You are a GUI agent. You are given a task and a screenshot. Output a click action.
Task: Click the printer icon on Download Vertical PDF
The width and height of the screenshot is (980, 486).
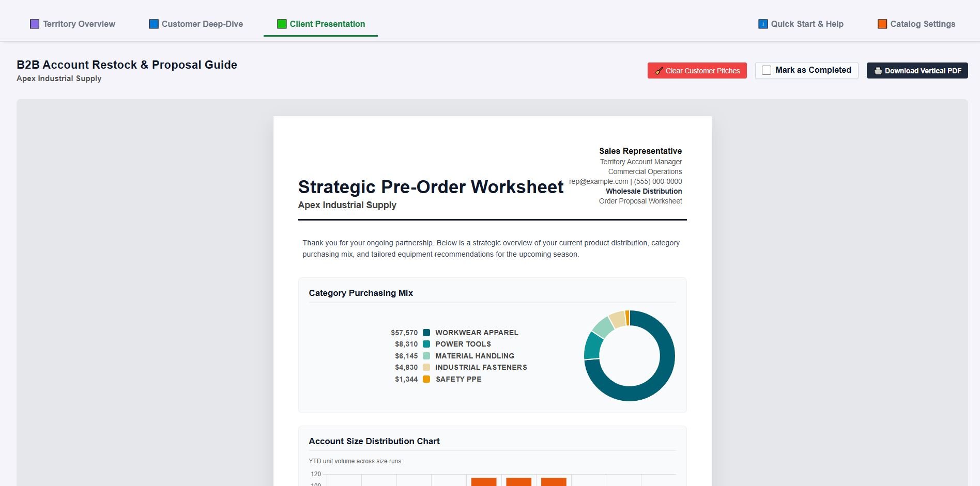(878, 71)
